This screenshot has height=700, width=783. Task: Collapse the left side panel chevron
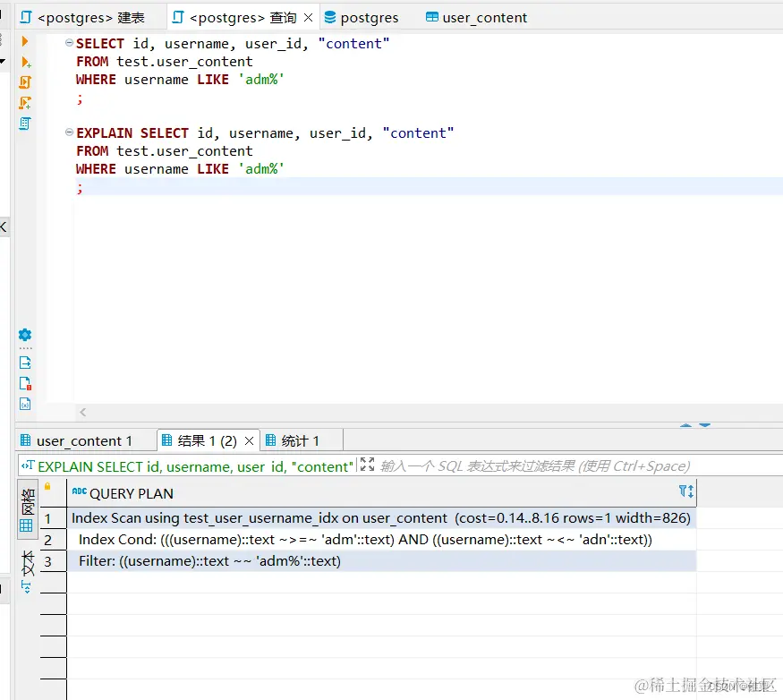4,226
